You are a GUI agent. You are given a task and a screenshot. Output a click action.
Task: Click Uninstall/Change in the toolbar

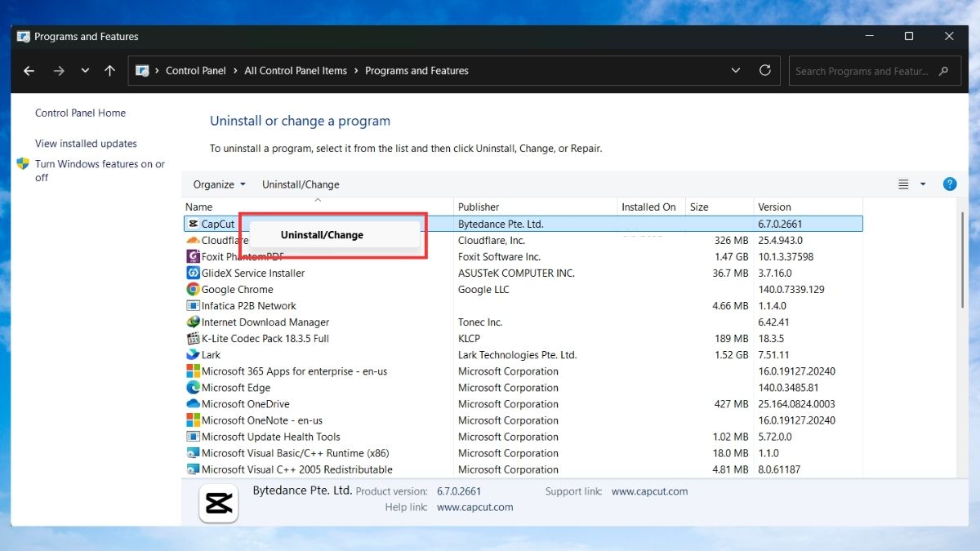click(x=301, y=184)
